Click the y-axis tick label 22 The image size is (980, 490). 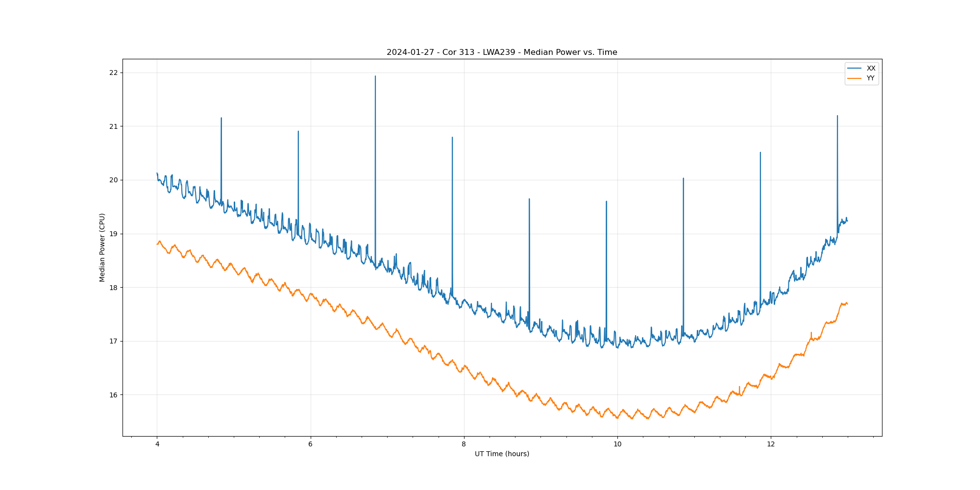pyautogui.click(x=114, y=73)
